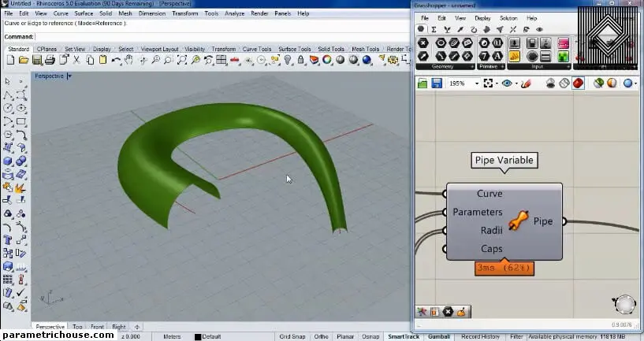The height and width of the screenshot is (341, 644).
Task: Click the Command input field
Action: pyautogui.click(x=221, y=36)
